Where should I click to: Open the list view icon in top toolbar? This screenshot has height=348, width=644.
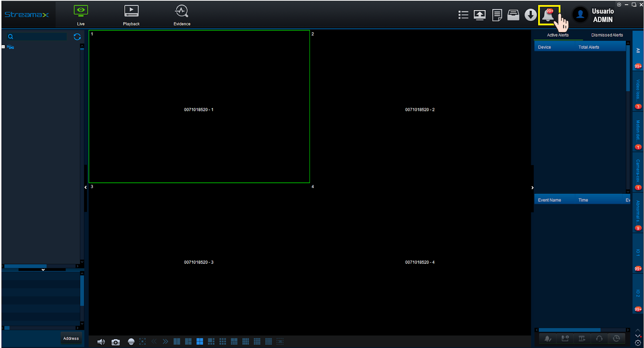pyautogui.click(x=463, y=15)
